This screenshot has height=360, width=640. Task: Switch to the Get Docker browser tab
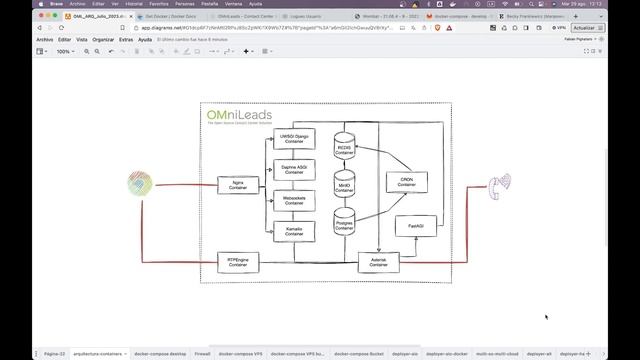(x=171, y=16)
